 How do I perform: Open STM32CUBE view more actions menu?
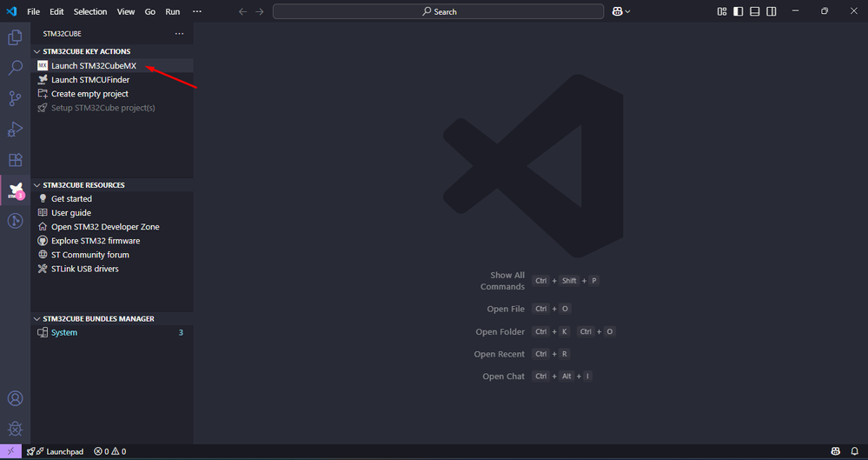click(179, 34)
